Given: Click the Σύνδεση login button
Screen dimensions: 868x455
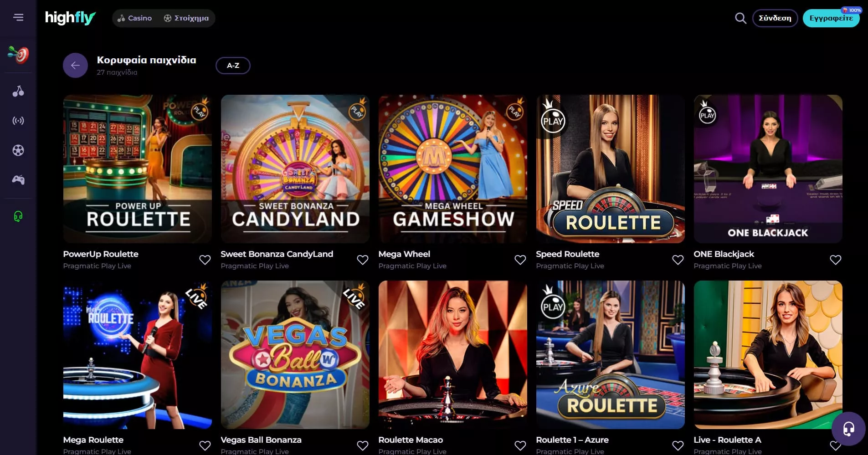Looking at the screenshot, I should [x=775, y=18].
